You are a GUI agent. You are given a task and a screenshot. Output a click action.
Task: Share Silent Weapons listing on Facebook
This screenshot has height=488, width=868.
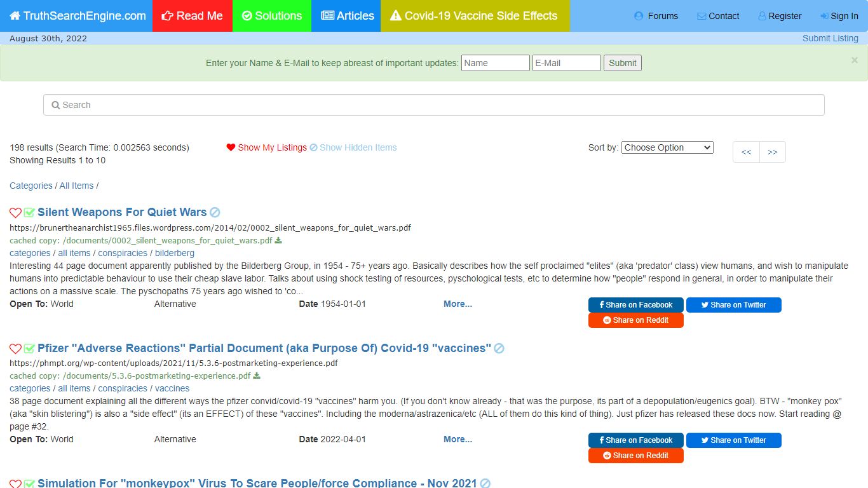point(636,305)
